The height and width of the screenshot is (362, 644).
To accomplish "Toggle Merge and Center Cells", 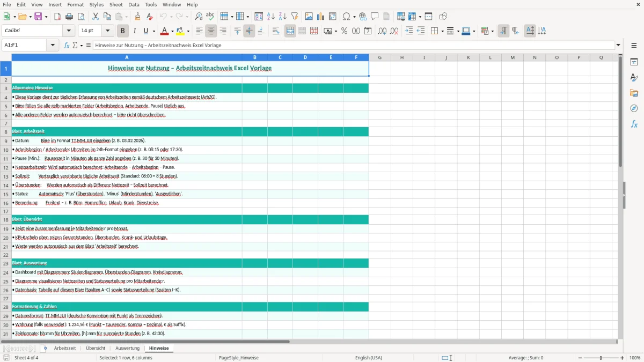I will (x=290, y=31).
